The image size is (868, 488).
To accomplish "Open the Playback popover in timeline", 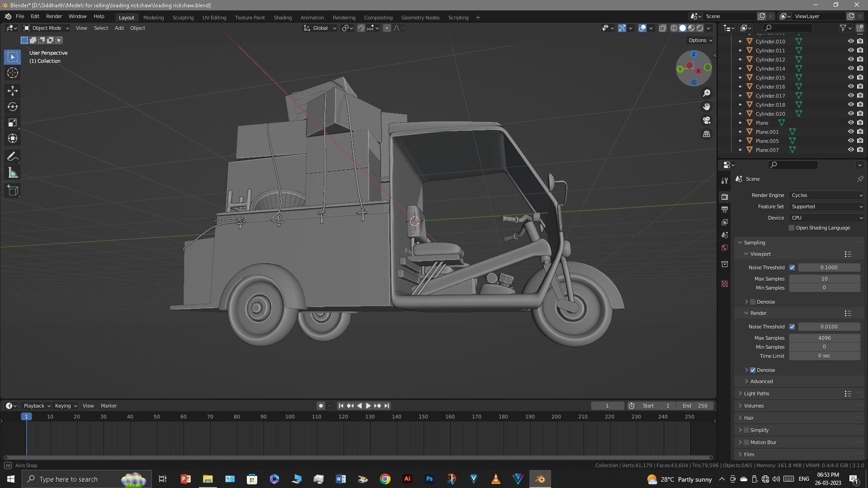I will tap(36, 406).
